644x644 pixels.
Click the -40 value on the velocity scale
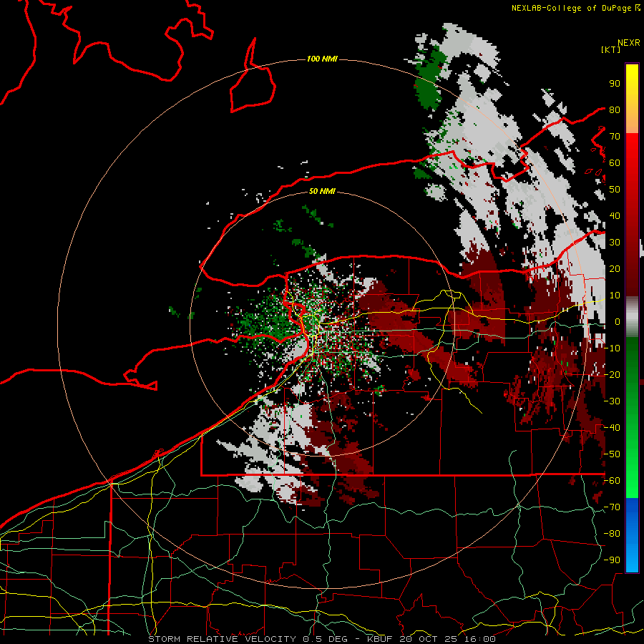(612, 428)
